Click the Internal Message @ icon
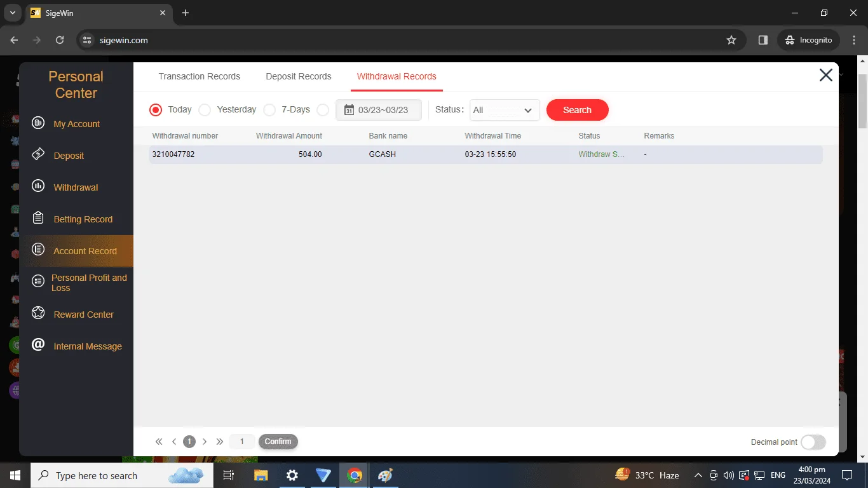This screenshot has width=868, height=488. pyautogui.click(x=38, y=344)
